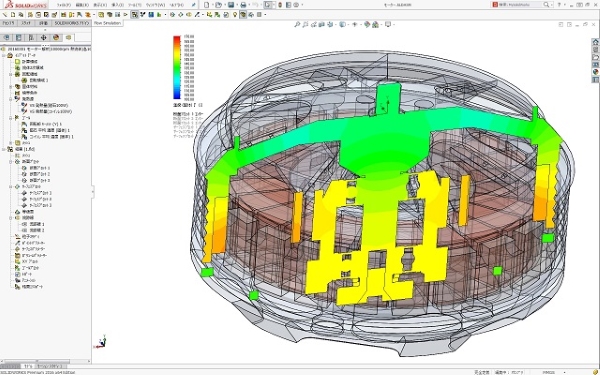Image resolution: width=600 pixels, height=375 pixels.
Task: Open the SolidWorks home icon in the right task pane
Action: coord(595,42)
